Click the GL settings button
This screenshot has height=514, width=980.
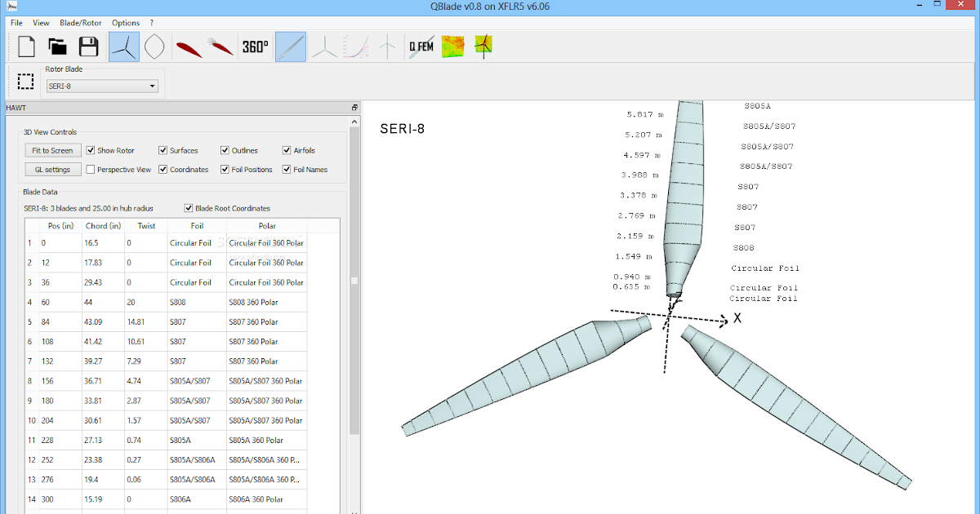[x=52, y=170]
